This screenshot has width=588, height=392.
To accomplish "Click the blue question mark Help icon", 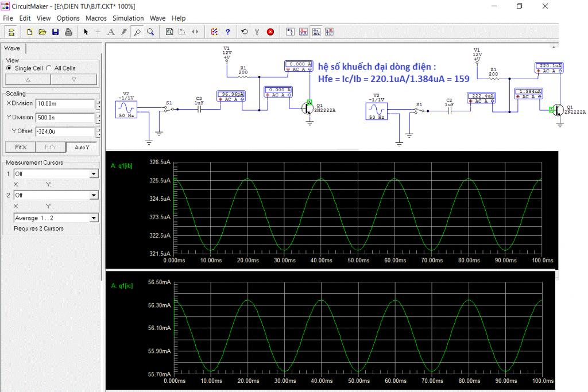I will pos(227,32).
